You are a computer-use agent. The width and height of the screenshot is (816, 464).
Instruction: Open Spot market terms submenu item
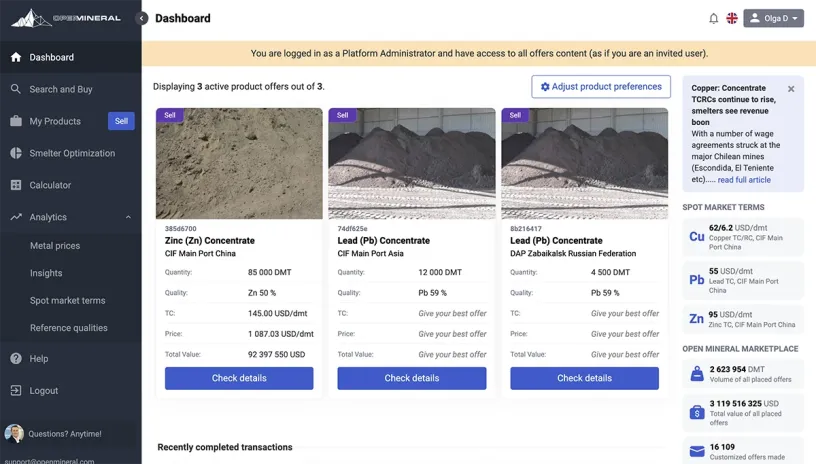click(x=68, y=300)
